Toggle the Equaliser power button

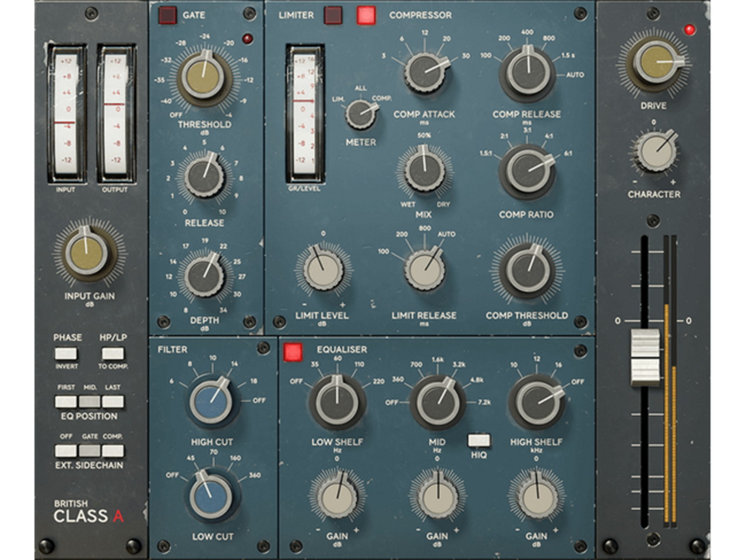tap(293, 351)
